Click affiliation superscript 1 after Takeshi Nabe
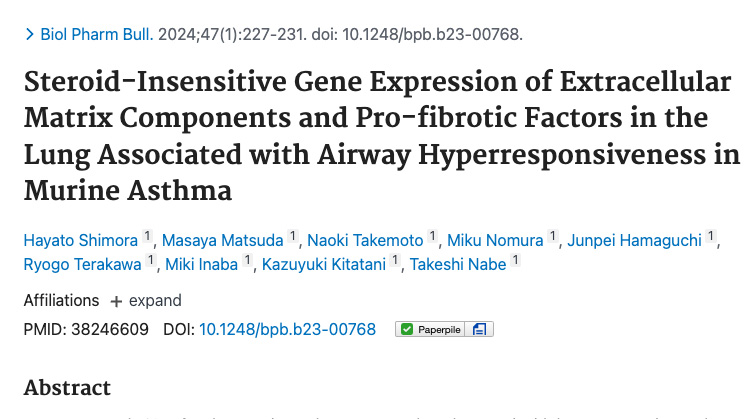The image size is (745, 419). pos(515,260)
